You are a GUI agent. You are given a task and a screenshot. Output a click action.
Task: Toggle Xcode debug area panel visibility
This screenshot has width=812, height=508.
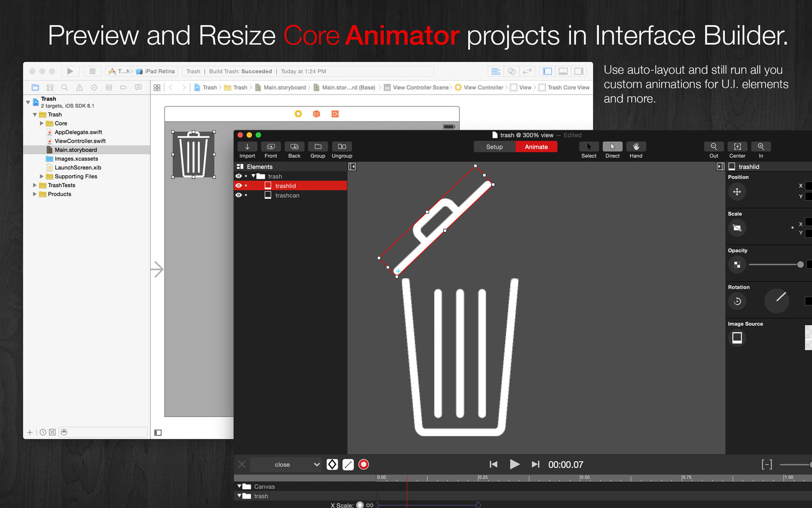click(563, 71)
